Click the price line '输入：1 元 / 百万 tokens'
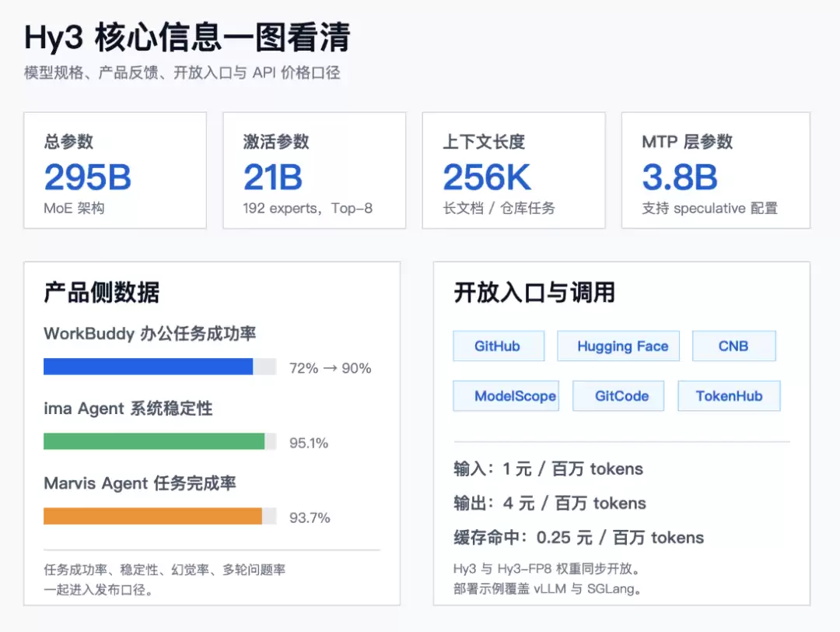The width and height of the screenshot is (840, 632). click(x=548, y=469)
